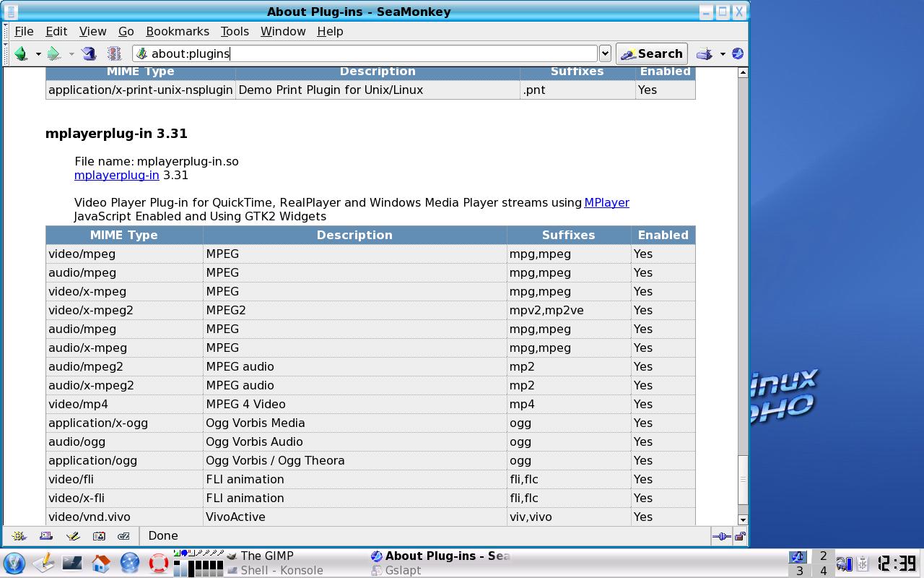Viewport: 924px width, 578px height.
Task: Click the 'viv,vivo' suffixes cell
Action: pos(569,517)
